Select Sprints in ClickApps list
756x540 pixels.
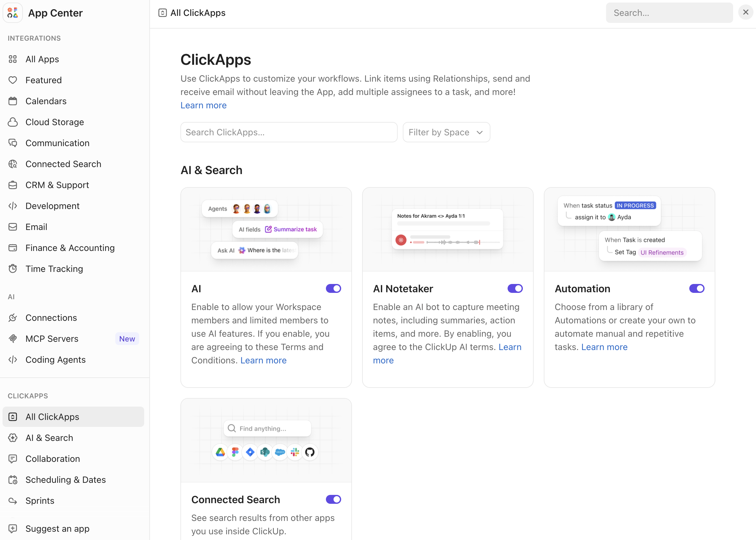pos(73,500)
